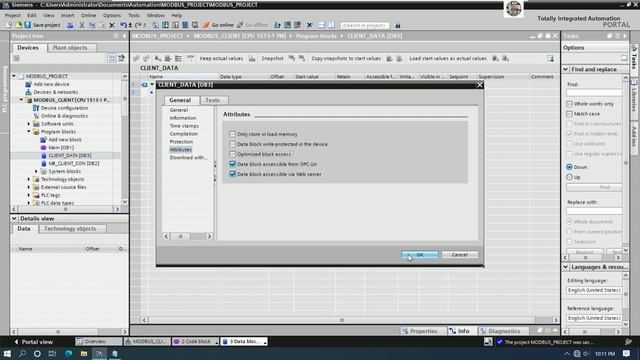This screenshot has width=640, height=360.
Task: Click the Save project toolbar icon
Action: [27, 25]
